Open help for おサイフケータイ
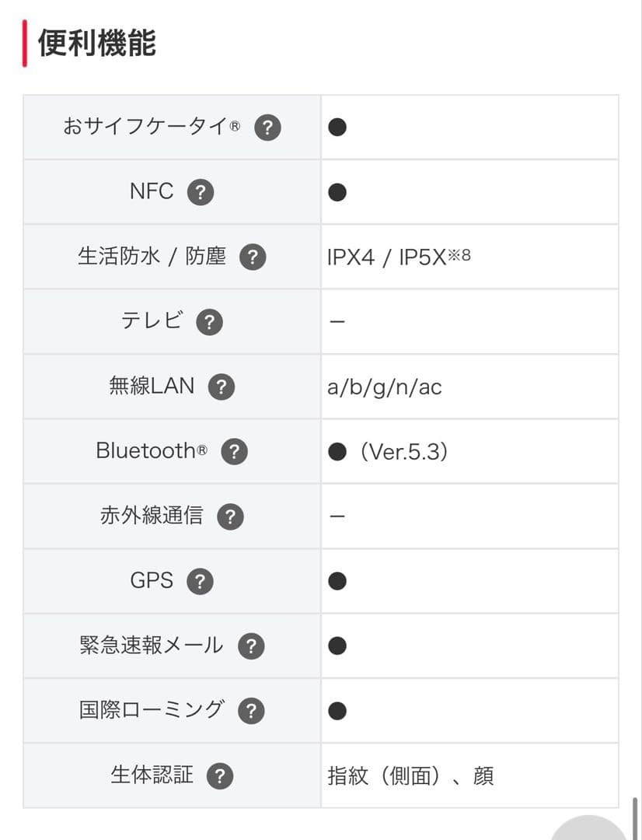 (x=267, y=127)
